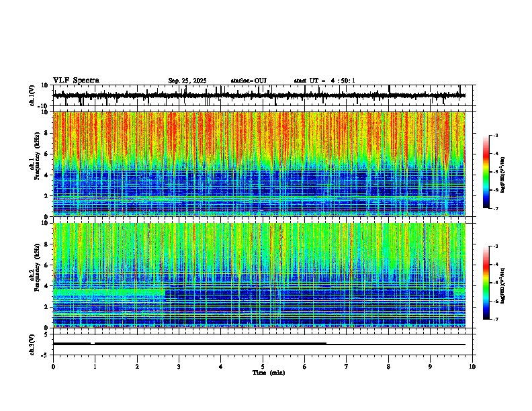Click the "8" kHz tick on ch.1 frequency axis
Screen dimensions: 532x411
(47, 133)
